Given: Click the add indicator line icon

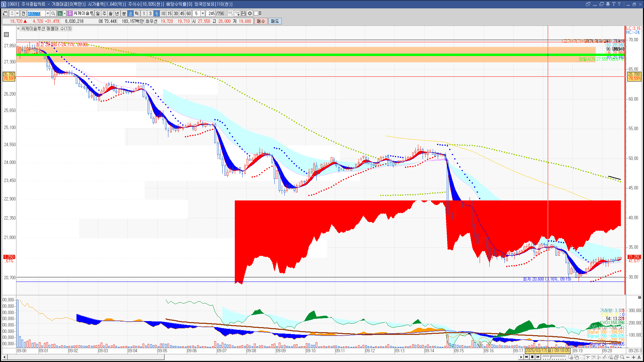Looking at the screenshot, I should click(237, 13).
